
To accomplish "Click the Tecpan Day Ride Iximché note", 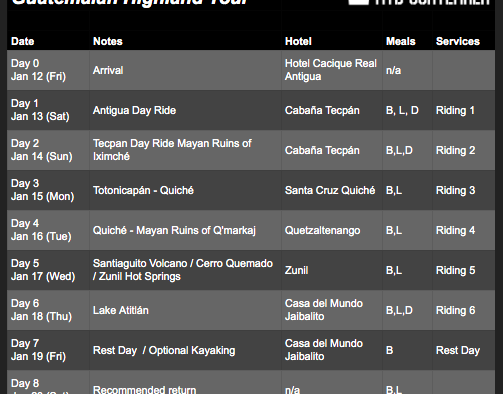I will tap(172, 150).
